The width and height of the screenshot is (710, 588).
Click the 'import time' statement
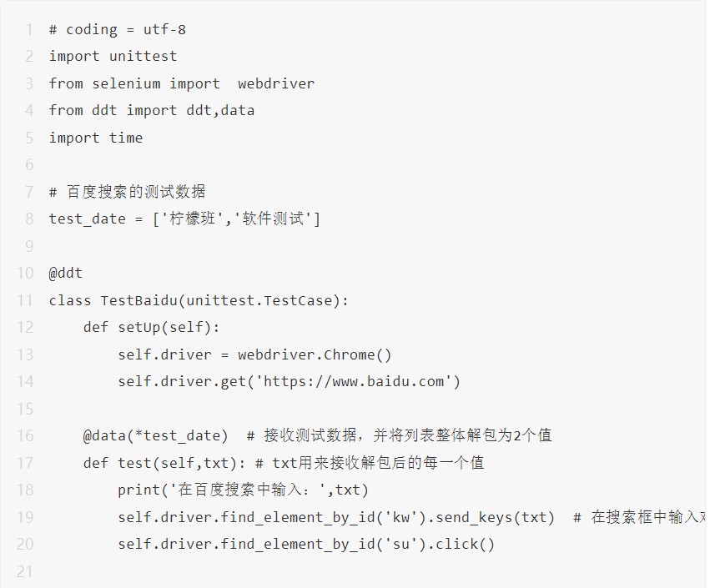coord(95,138)
